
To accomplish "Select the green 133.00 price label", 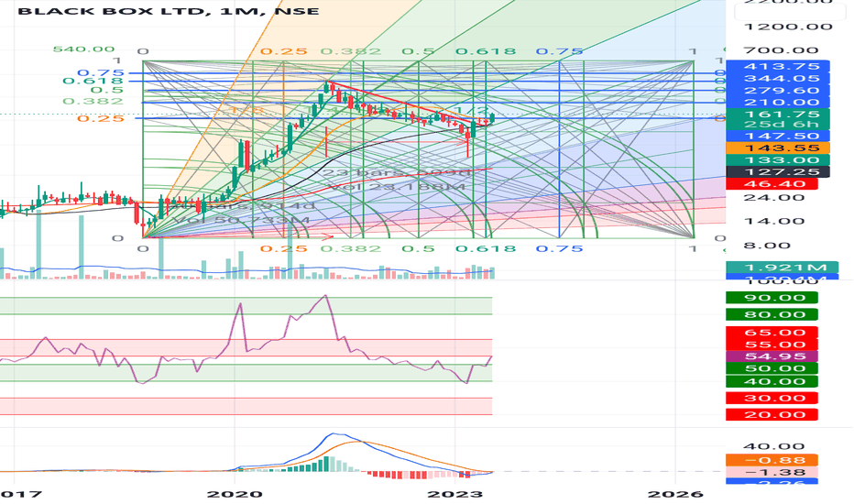I will pos(777,160).
